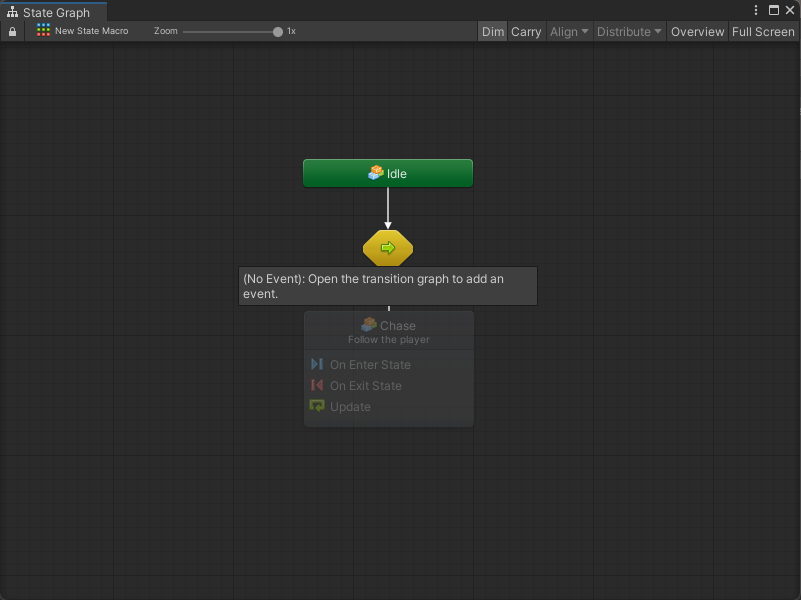Click the colorful New State Macro icon
The height and width of the screenshot is (600, 801).
point(43,31)
